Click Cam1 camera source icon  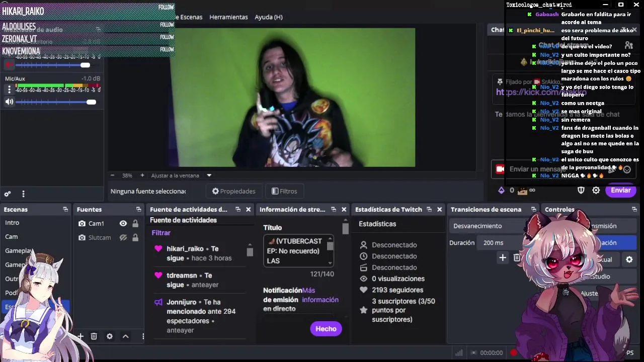(82, 224)
